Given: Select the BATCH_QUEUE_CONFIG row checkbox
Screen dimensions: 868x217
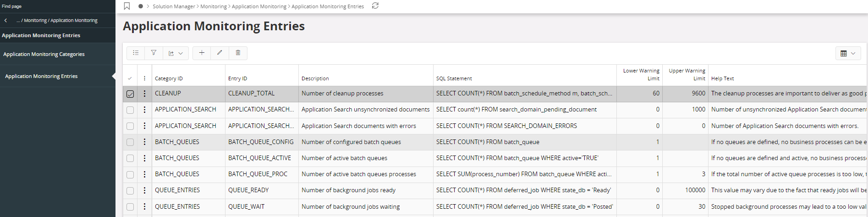Looking at the screenshot, I should (130, 142).
